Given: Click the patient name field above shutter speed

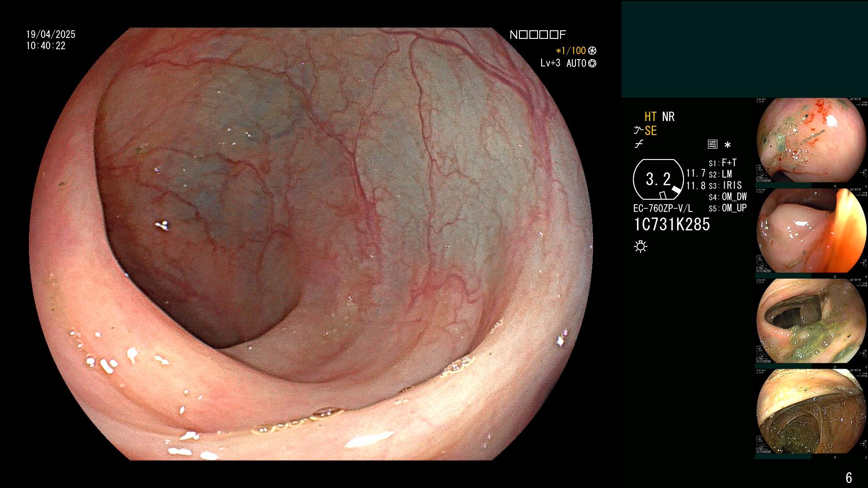Looking at the screenshot, I should [x=538, y=35].
